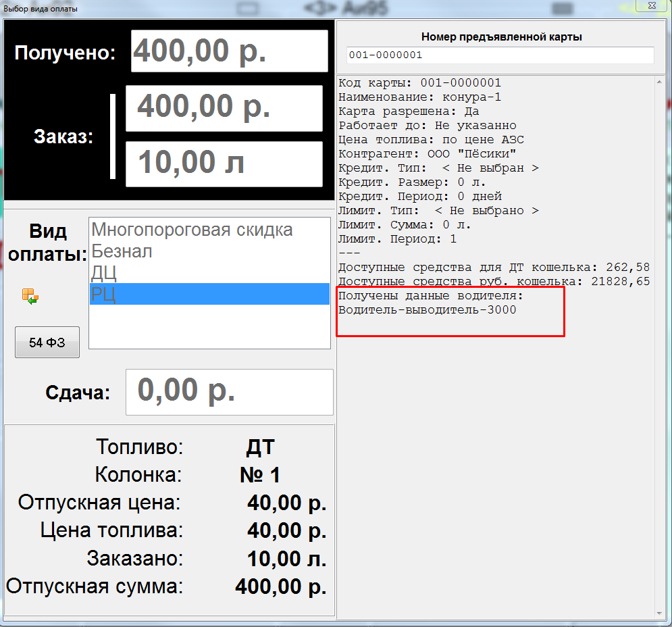Image resolution: width=672 pixels, height=627 pixels.
Task: Click the Заказ label
Action: click(x=63, y=136)
